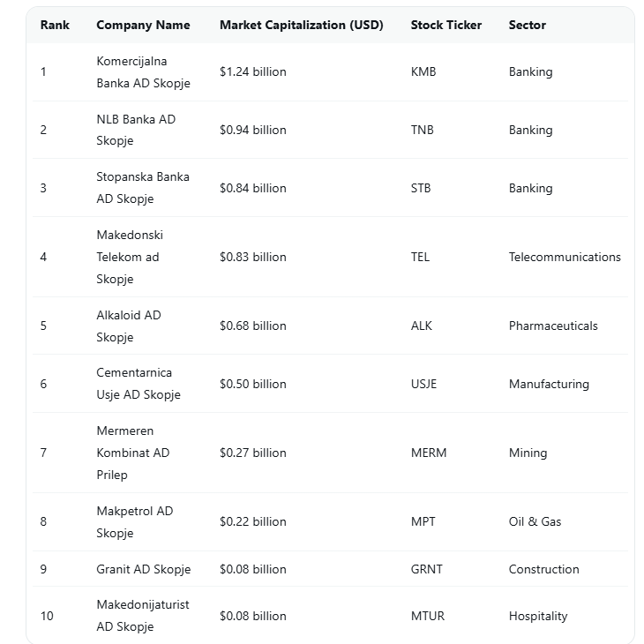This screenshot has height=644, width=644.
Task: Select the TNB ticker cell
Action: [x=423, y=130]
